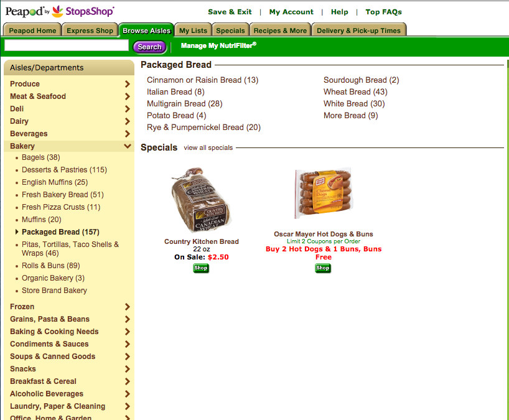The image size is (509, 420).
Task: Open the Peapod Home tab
Action: (x=32, y=30)
